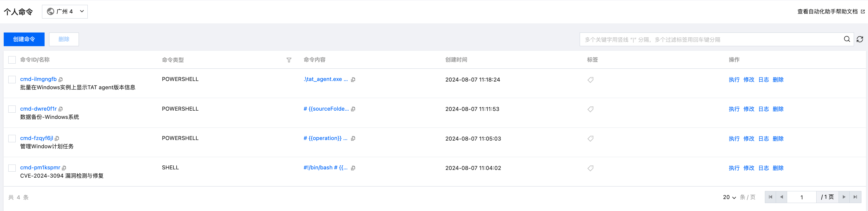The image size is (868, 211).
Task: Click 修改 for cmd-pm1kspmr
Action: (x=749, y=168)
